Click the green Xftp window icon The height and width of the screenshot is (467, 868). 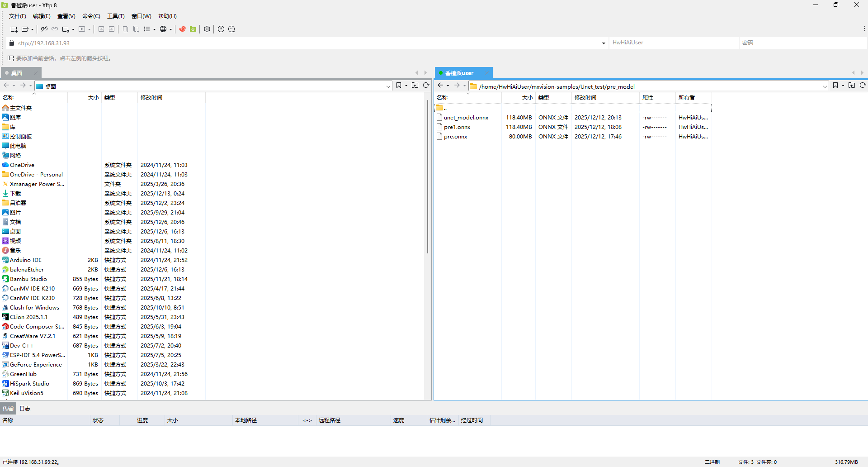(193, 29)
